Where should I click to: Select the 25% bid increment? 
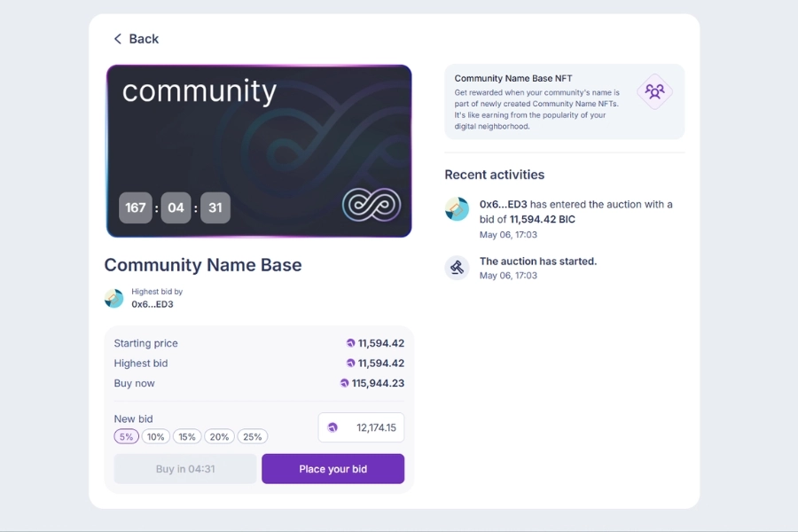click(253, 437)
